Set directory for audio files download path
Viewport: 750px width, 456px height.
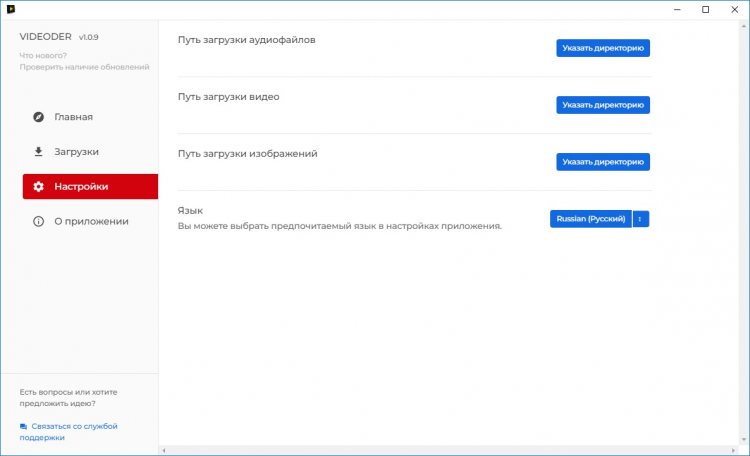click(603, 48)
